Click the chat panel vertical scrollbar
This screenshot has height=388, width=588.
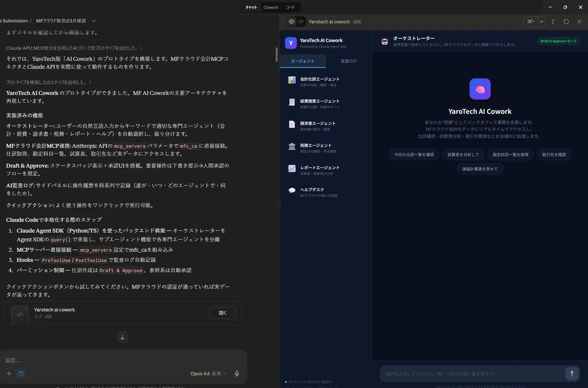tap(277, 54)
